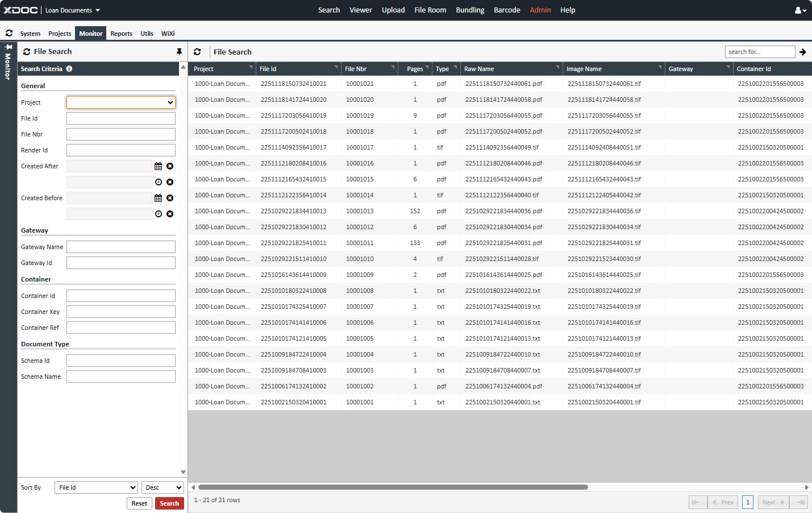Image resolution: width=812 pixels, height=513 pixels.
Task: Expand the Project dropdown in search criteria
Action: [x=121, y=102]
